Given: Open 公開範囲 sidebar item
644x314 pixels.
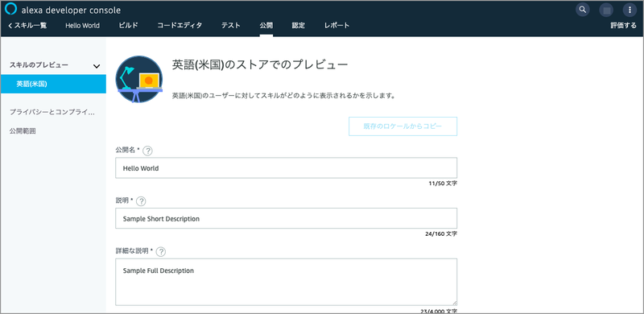Looking at the screenshot, I should (23, 131).
